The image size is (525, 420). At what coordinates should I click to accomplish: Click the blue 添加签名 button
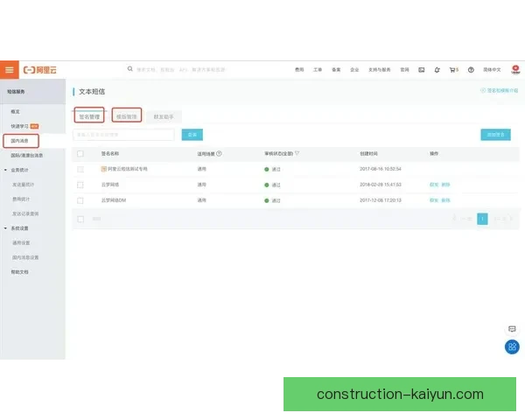click(x=495, y=135)
